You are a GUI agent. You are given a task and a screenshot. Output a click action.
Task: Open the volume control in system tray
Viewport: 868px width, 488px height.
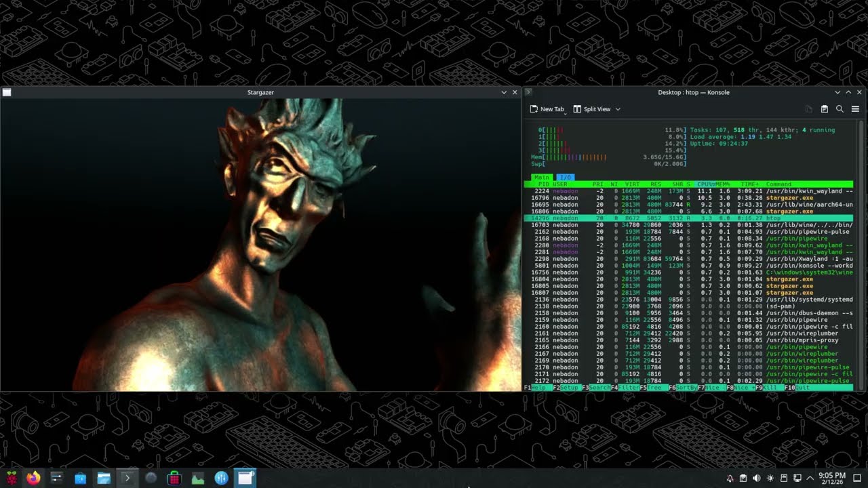757,479
